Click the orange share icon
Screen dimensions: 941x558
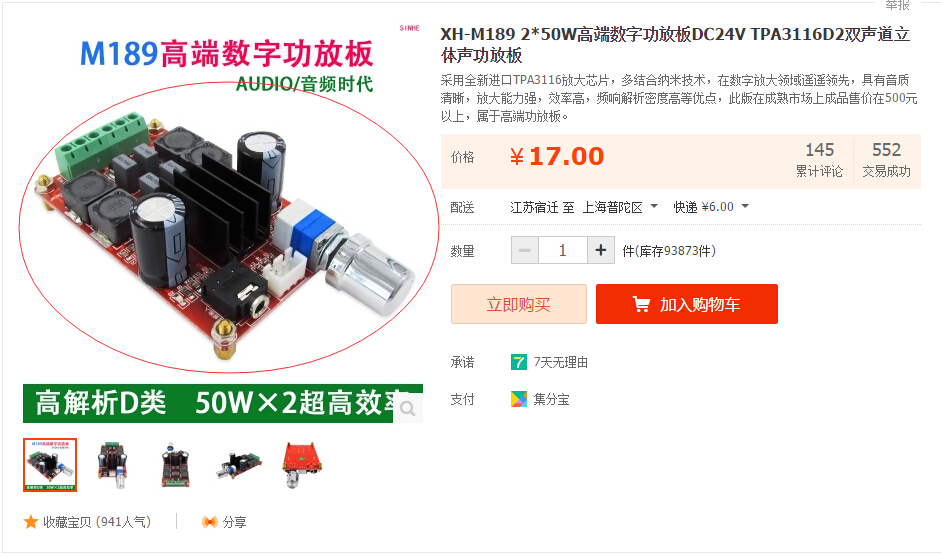[x=209, y=522]
